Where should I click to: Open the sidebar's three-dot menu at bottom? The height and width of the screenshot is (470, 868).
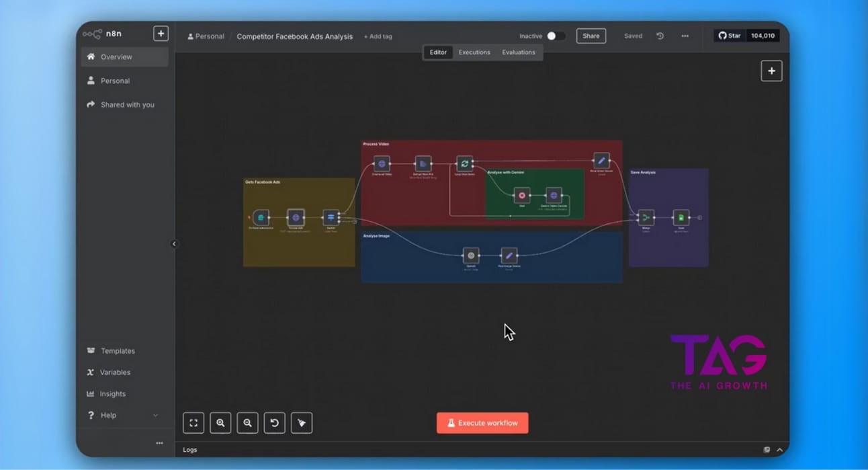point(159,443)
